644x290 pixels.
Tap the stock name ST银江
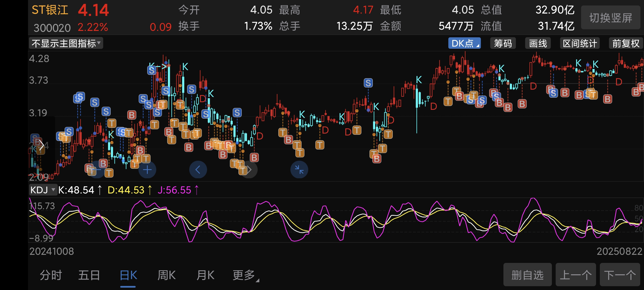coord(50,10)
